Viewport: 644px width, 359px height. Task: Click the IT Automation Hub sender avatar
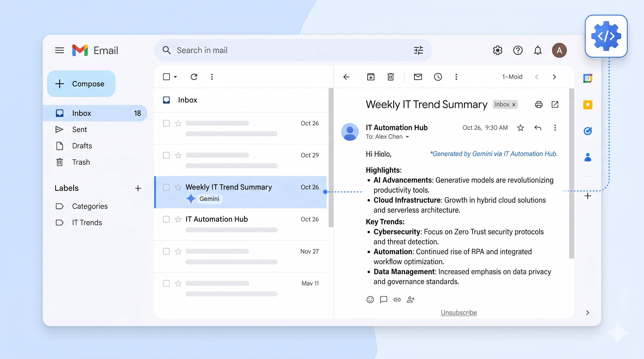pyautogui.click(x=350, y=132)
